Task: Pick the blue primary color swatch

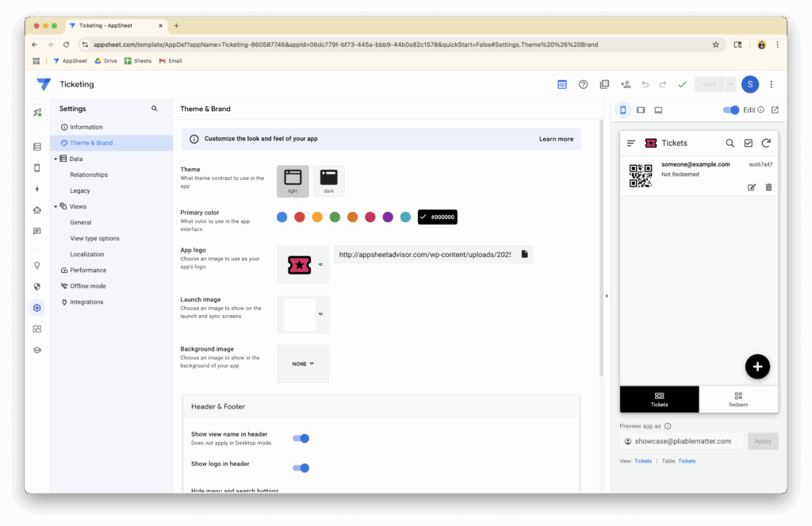Action: tap(282, 217)
